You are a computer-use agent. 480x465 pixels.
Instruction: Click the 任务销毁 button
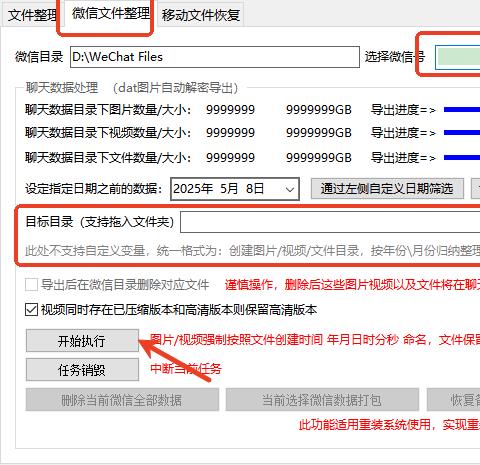coord(82,370)
